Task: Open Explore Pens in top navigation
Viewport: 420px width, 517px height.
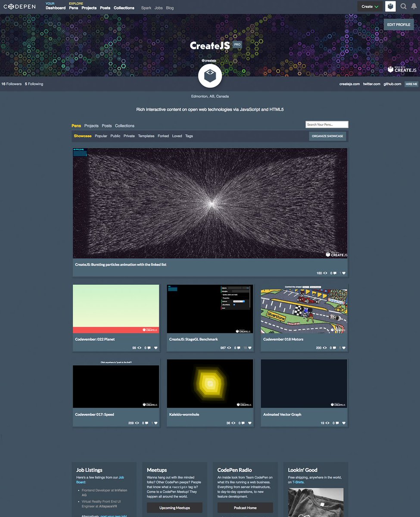Action: pos(74,8)
